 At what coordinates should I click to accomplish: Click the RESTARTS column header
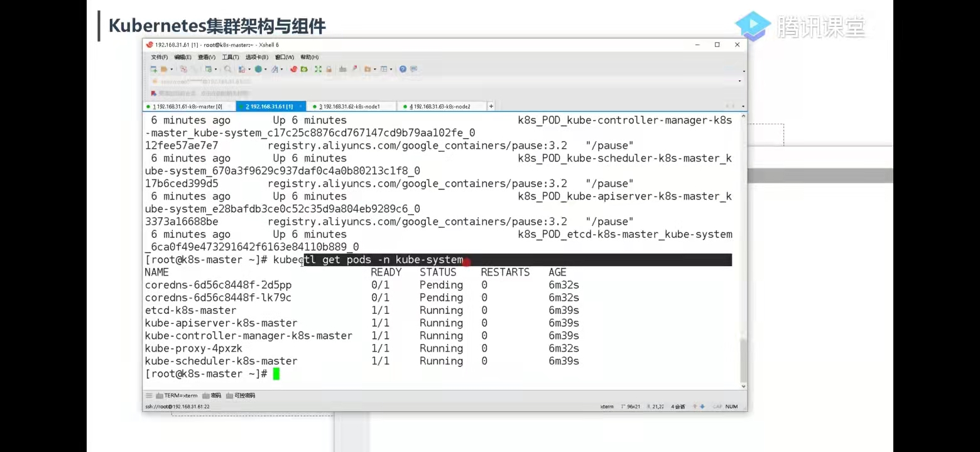(x=505, y=272)
